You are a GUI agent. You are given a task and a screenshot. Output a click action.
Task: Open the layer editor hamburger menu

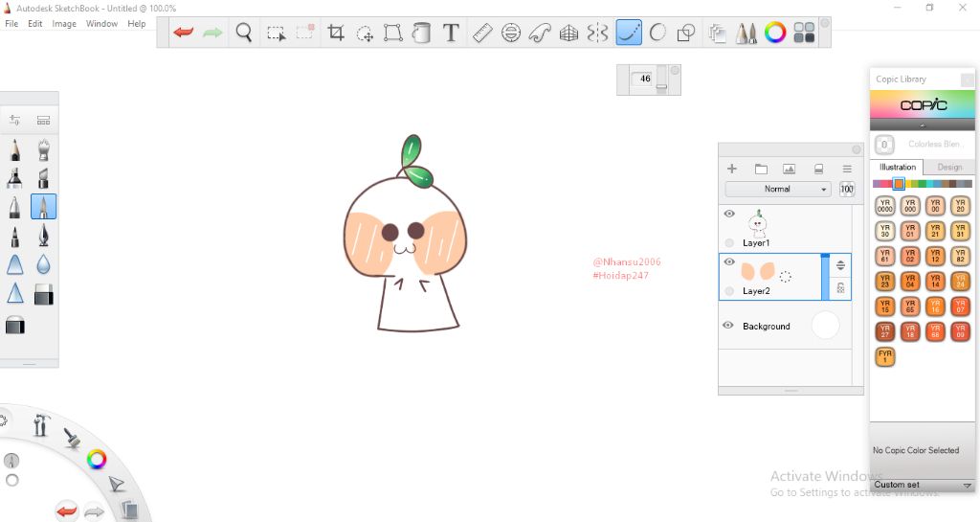click(x=847, y=169)
